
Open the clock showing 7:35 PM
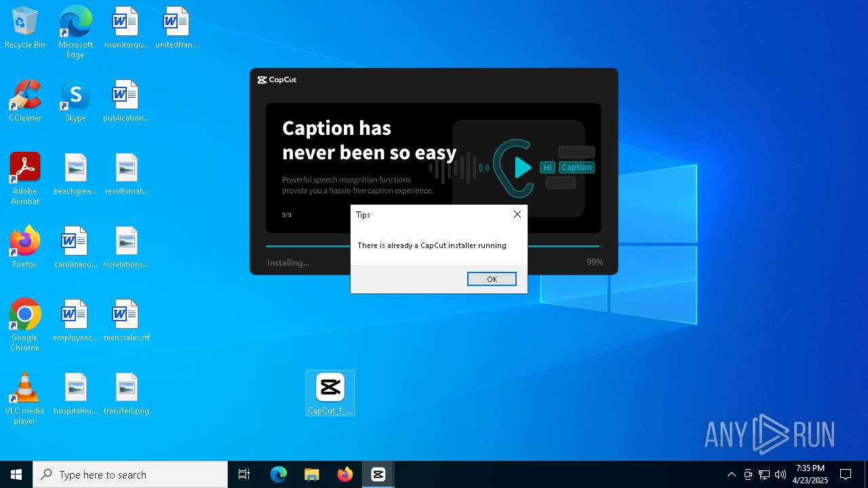point(810,474)
